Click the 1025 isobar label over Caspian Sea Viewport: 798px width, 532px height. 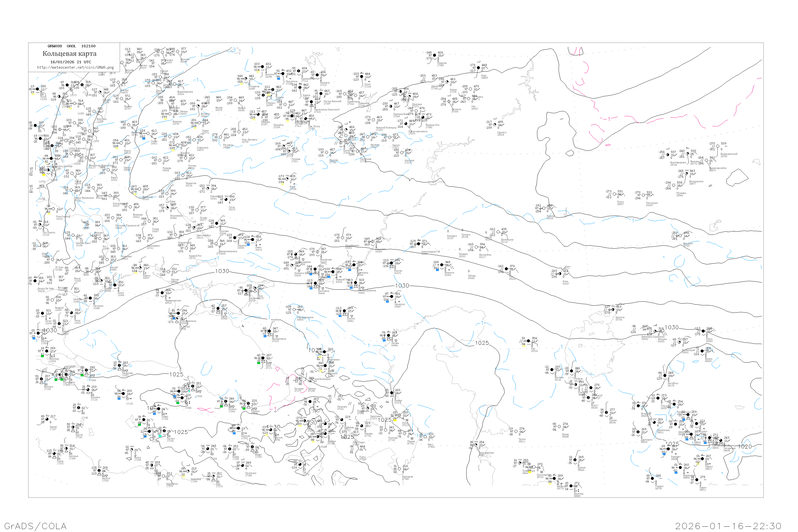[482, 343]
